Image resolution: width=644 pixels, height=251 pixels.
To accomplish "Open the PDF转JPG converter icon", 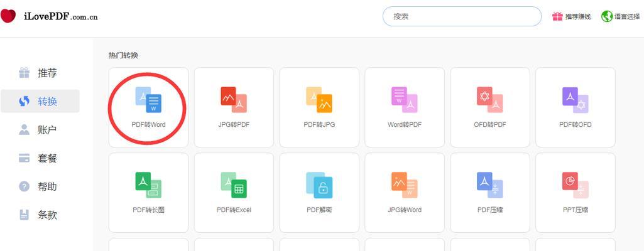I will (x=319, y=99).
